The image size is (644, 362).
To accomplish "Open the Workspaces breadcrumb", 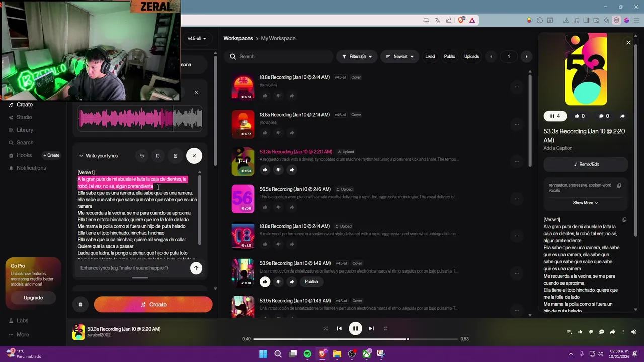I will 238,39.
